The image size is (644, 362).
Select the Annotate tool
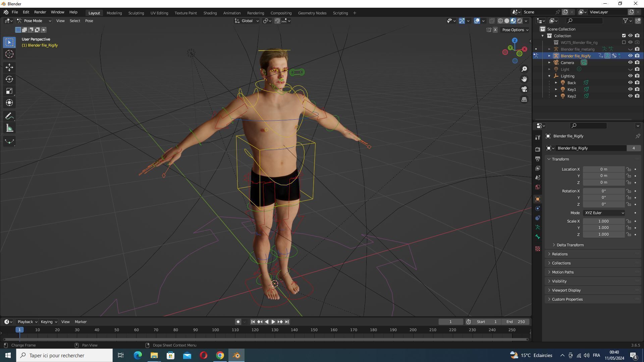pyautogui.click(x=9, y=116)
